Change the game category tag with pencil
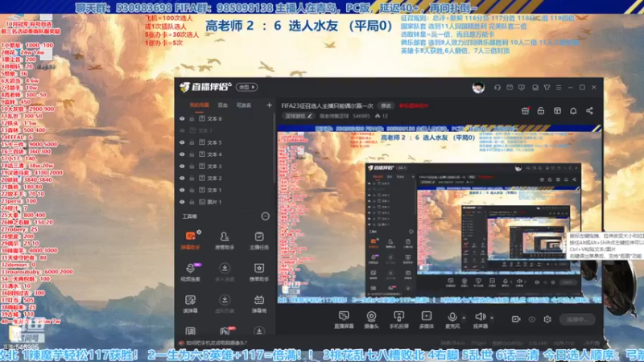 (299, 116)
